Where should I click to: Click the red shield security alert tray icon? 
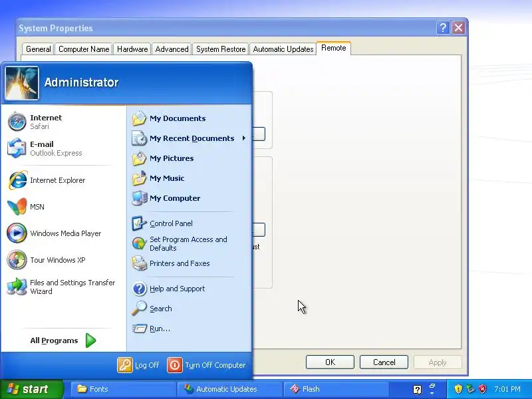pyautogui.click(x=482, y=389)
